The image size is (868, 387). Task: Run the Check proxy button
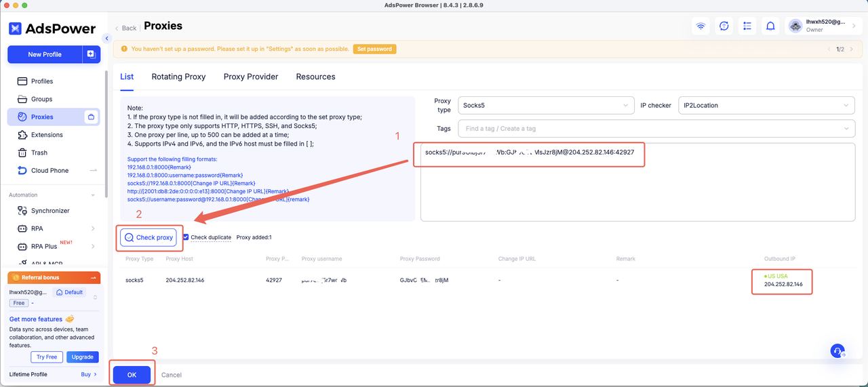149,237
